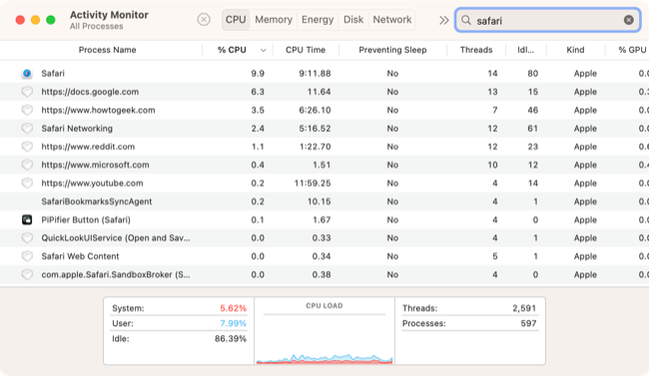Viewport: 649px width, 376px height.
Task: Click the 6:26.10 CPU time cell
Action: [315, 110]
